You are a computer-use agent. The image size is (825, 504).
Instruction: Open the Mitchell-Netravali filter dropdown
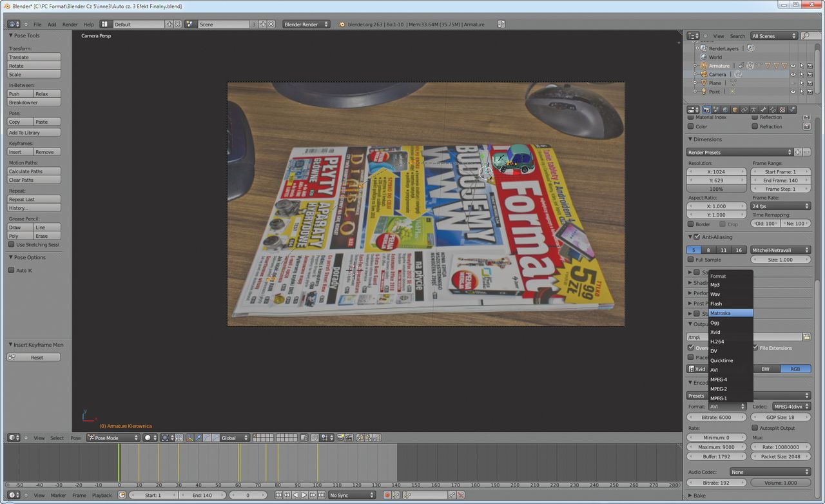coord(780,250)
